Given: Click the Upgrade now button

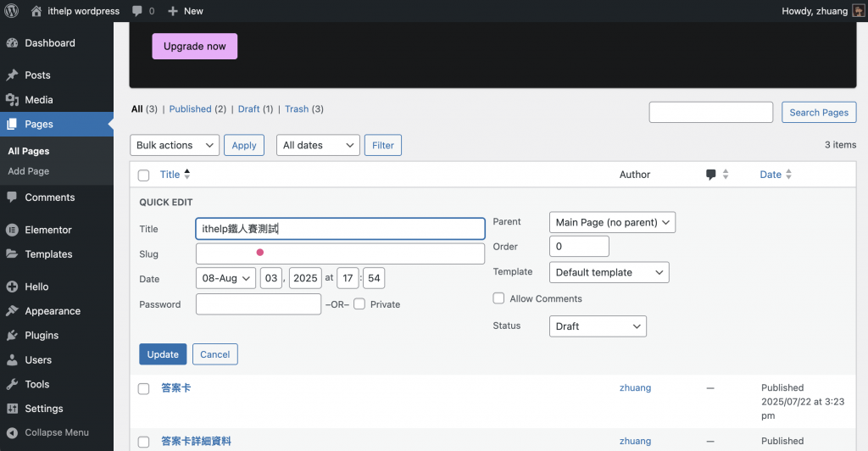Looking at the screenshot, I should pyautogui.click(x=195, y=47).
